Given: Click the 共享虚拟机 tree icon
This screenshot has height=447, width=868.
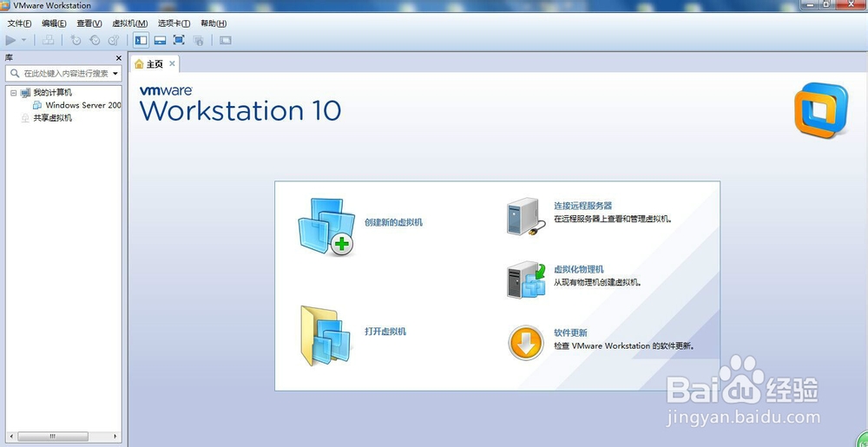Looking at the screenshot, I should (x=25, y=118).
